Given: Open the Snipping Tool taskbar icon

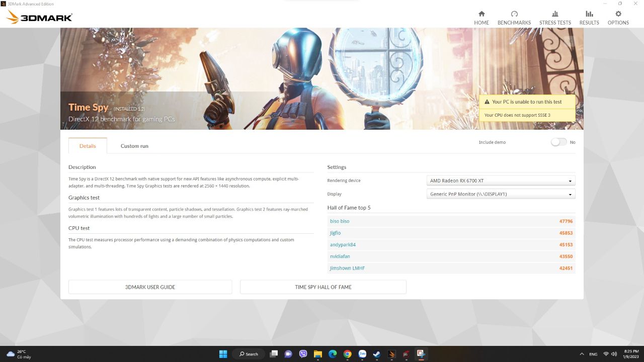Looking at the screenshot, I should coord(421,354).
